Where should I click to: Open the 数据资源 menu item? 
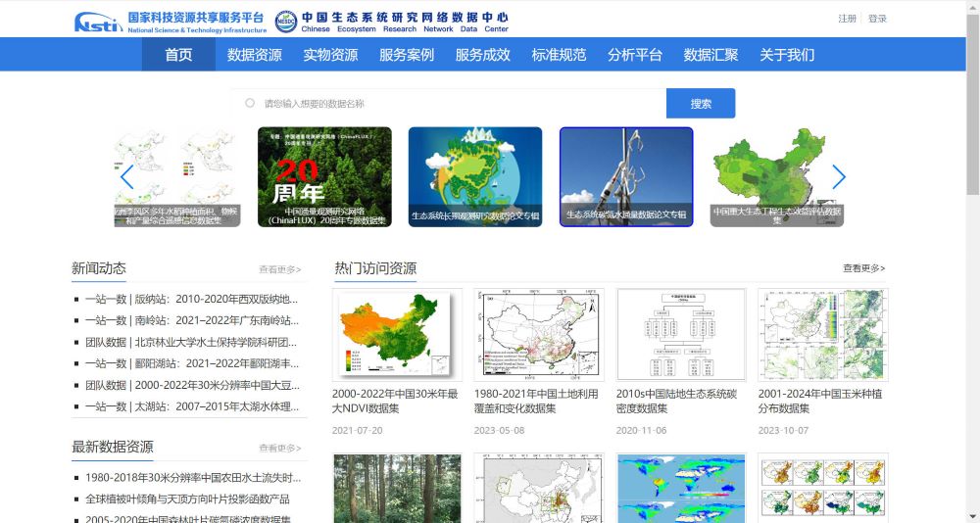point(254,55)
